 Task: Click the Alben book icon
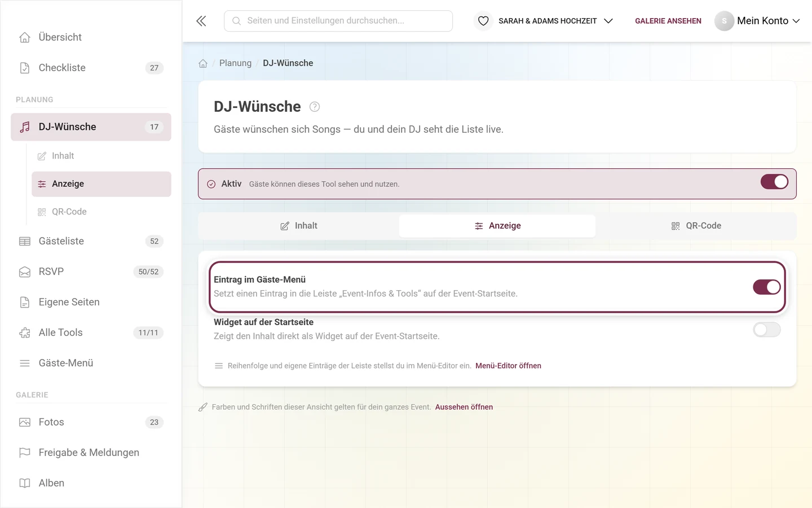click(x=25, y=483)
